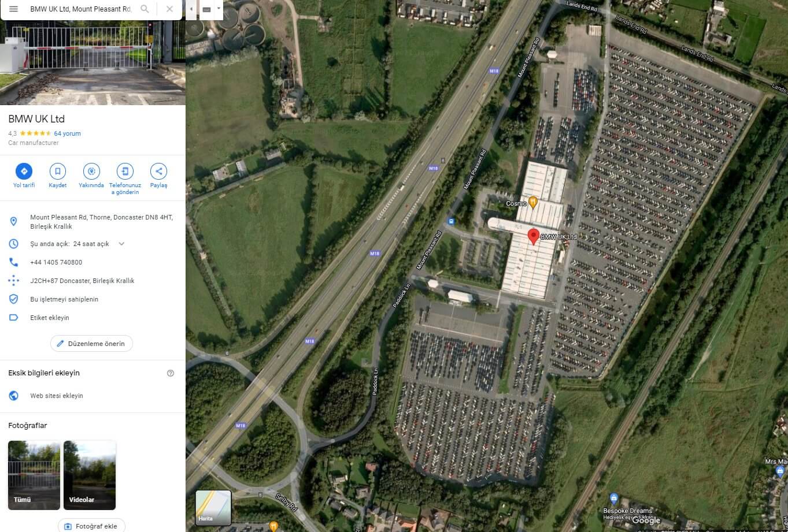This screenshot has height=532, width=788.
Task: Send to phone with Telefonunuza gönderin icon
Action: pyautogui.click(x=125, y=171)
